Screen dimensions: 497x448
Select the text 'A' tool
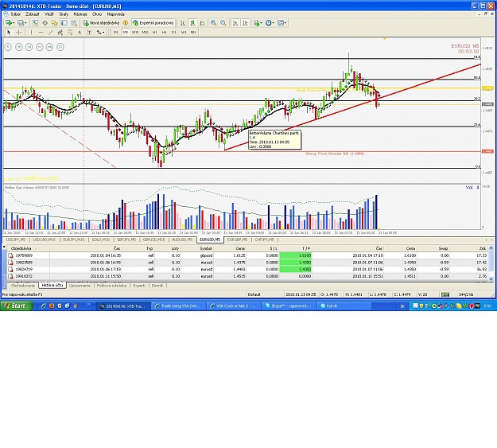80,32
